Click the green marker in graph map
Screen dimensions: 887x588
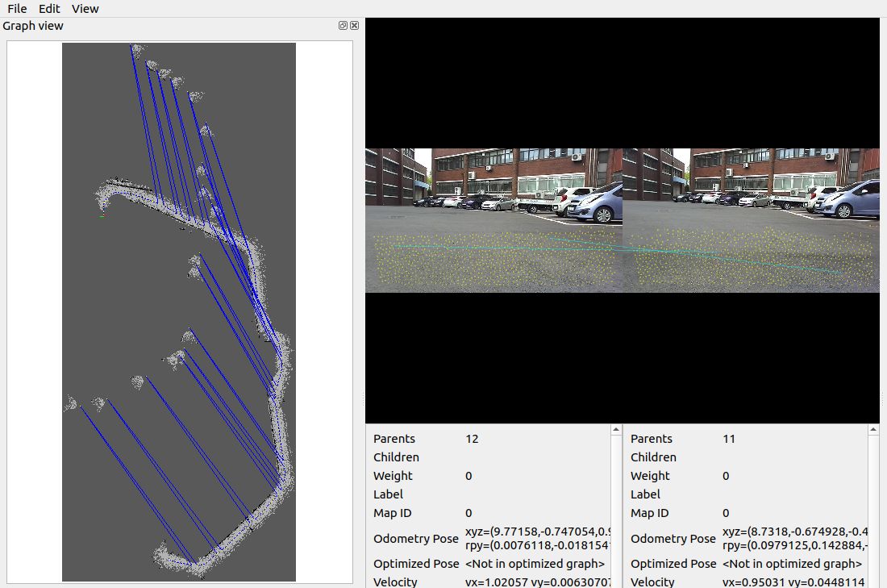tap(102, 216)
